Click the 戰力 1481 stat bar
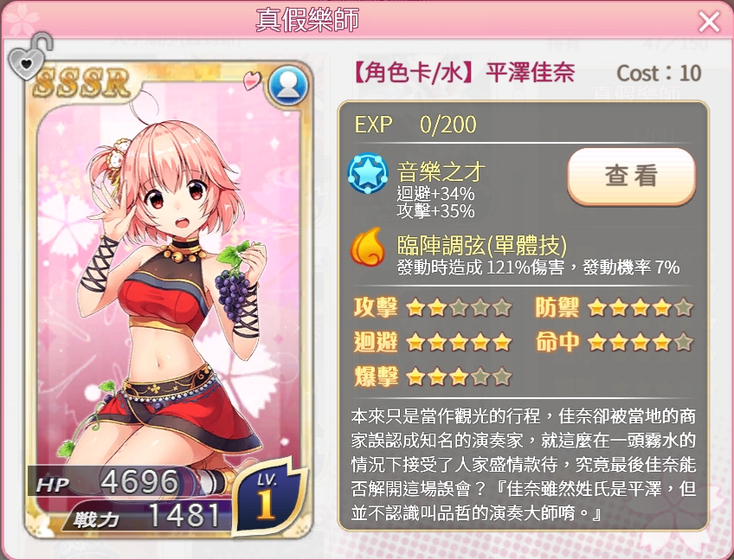The width and height of the screenshot is (734, 560). 147,516
